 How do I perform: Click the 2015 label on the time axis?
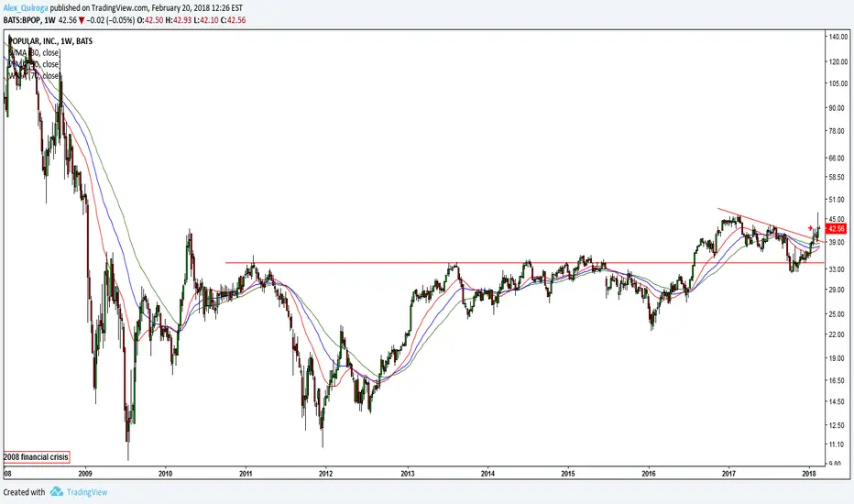click(568, 473)
